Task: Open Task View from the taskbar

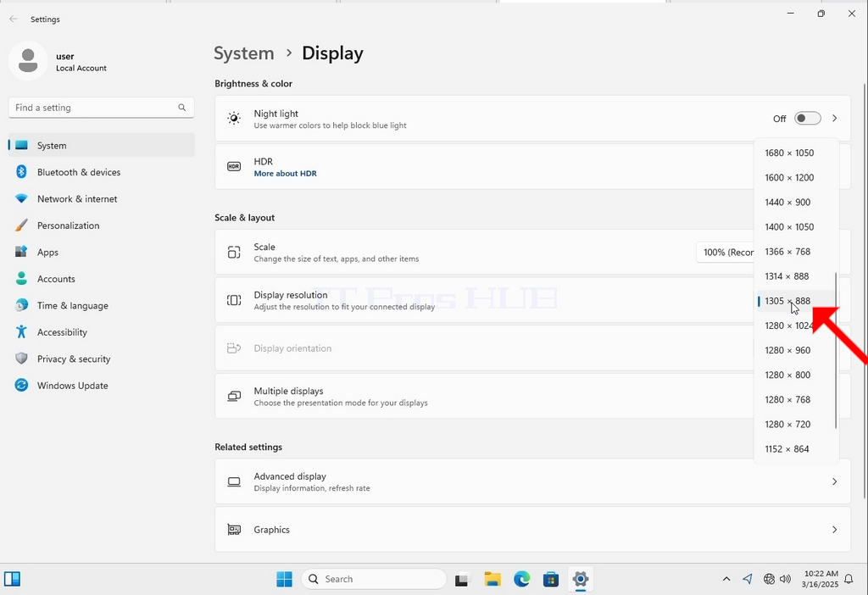Action: 462,580
